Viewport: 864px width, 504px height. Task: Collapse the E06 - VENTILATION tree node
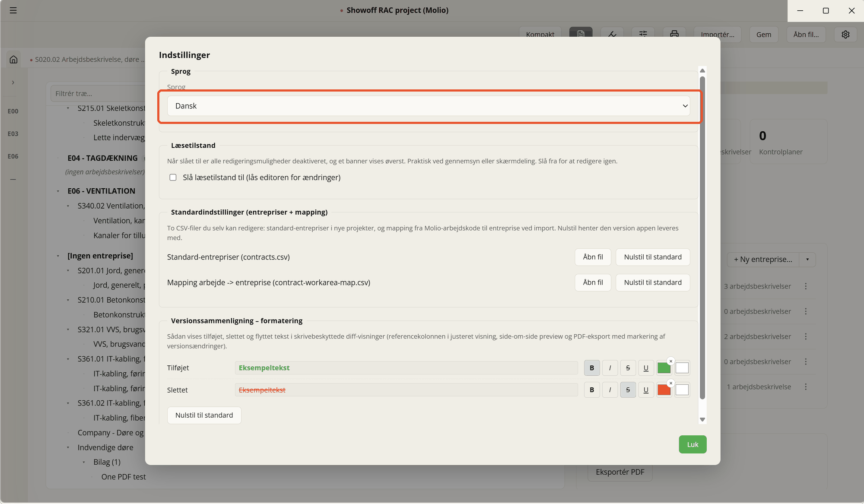(58, 191)
